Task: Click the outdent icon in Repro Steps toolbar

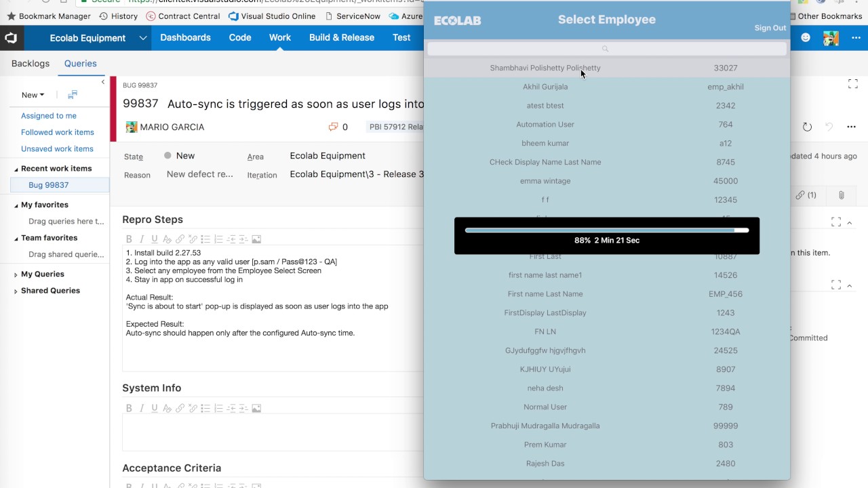Action: [x=231, y=239]
